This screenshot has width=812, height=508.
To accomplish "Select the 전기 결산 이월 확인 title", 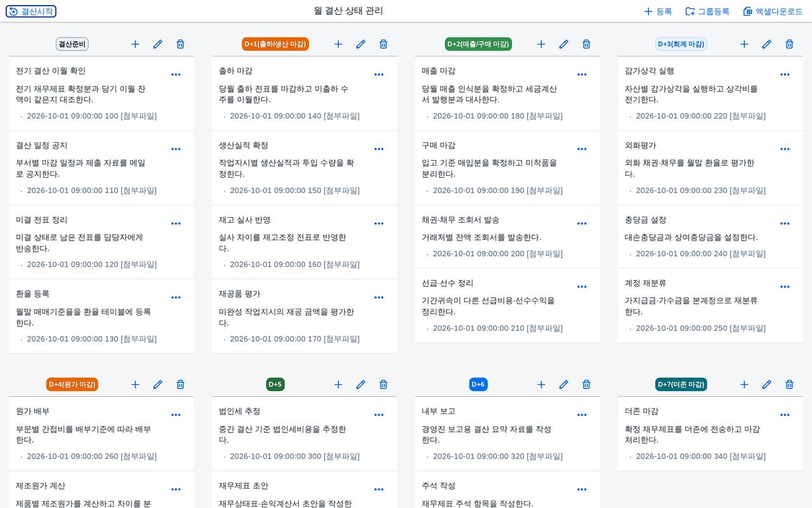I will tap(51, 71).
